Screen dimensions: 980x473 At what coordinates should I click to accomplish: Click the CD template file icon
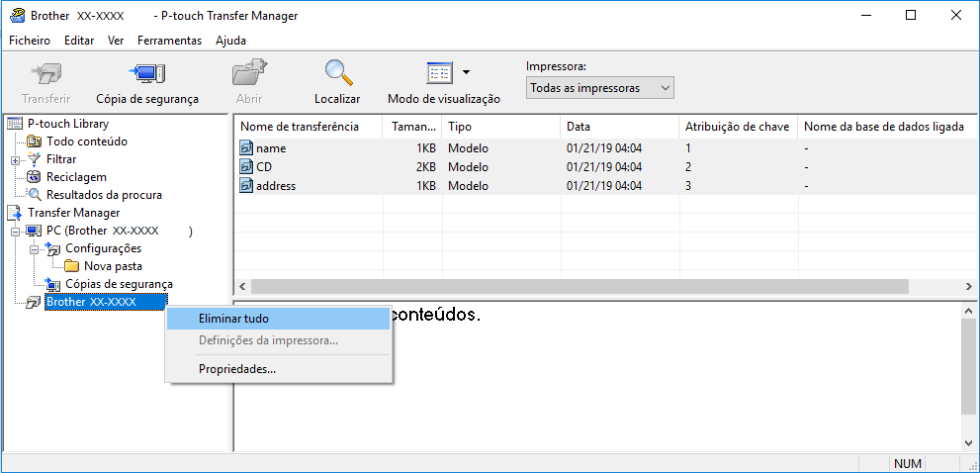[x=246, y=167]
